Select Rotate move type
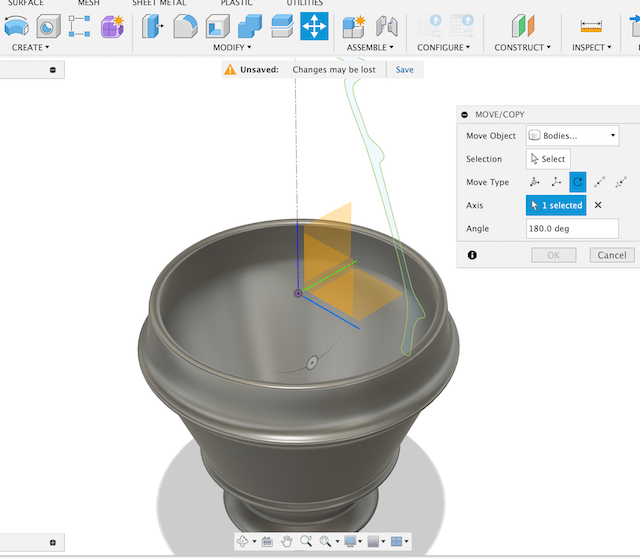This screenshot has height=558, width=640. point(577,182)
